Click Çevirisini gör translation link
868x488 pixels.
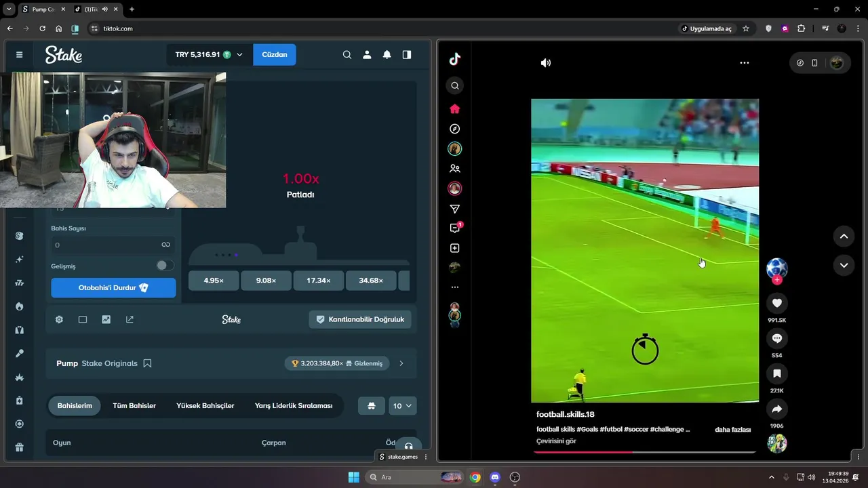556,441
